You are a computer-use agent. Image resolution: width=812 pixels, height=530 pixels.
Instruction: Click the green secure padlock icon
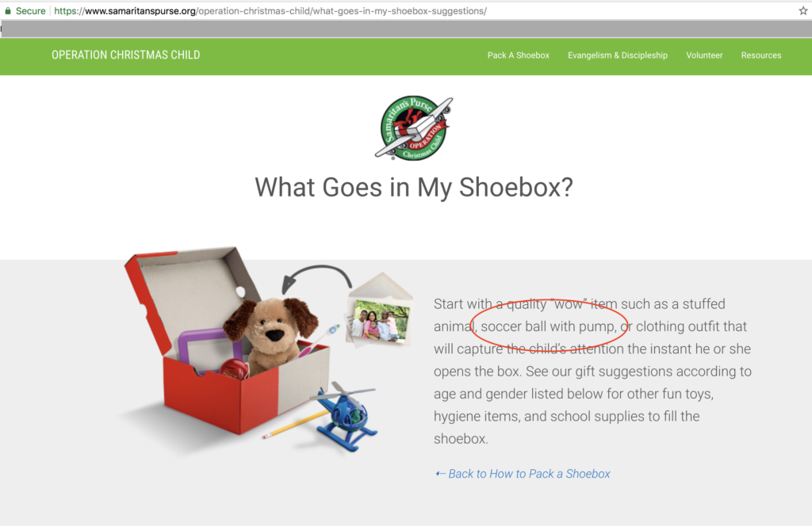pyautogui.click(x=8, y=10)
